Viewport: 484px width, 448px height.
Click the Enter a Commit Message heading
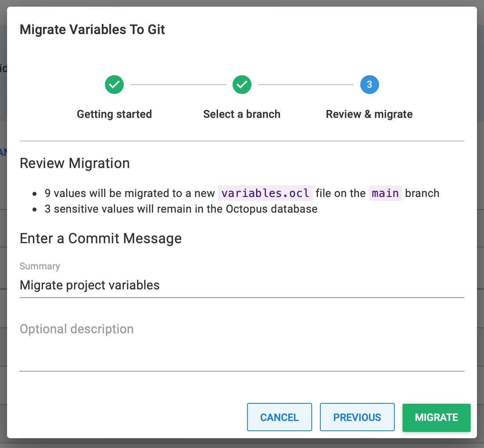(x=101, y=238)
